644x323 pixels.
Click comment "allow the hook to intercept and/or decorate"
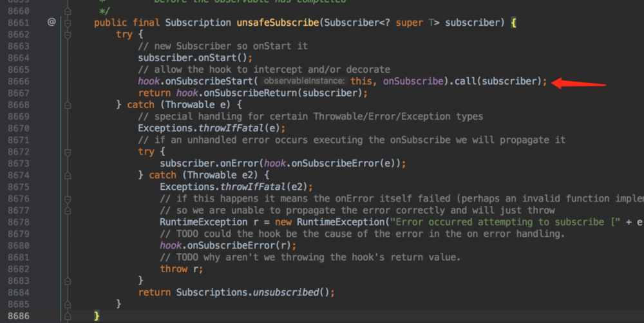click(263, 69)
